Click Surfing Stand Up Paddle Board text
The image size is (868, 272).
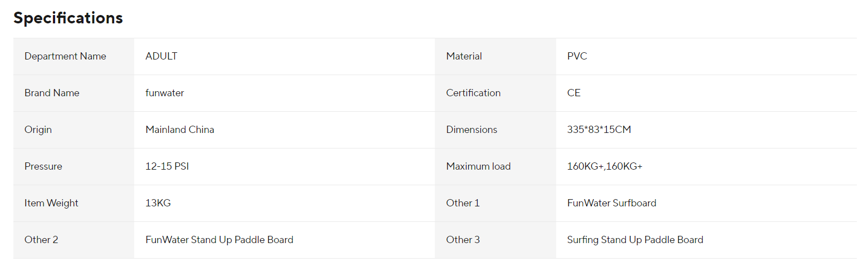[x=635, y=240]
